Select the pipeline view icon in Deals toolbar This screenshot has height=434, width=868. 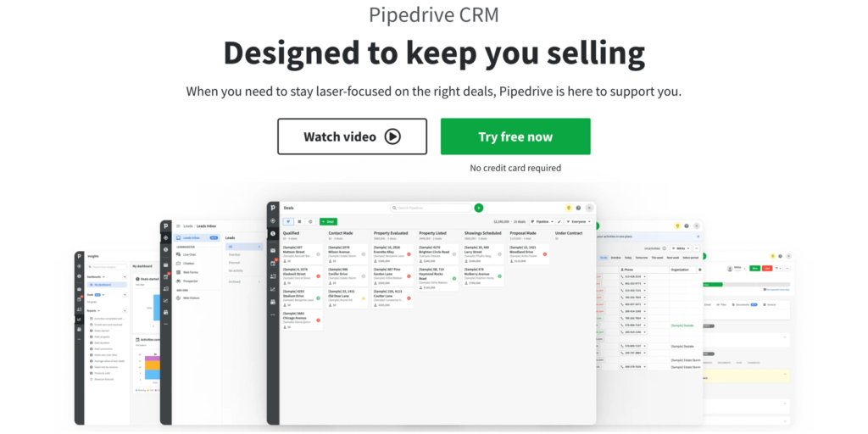(x=288, y=221)
